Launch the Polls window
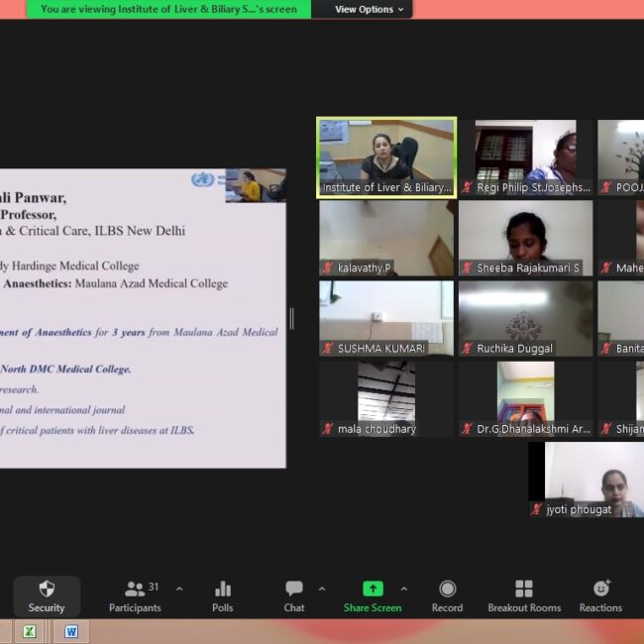 [x=223, y=596]
